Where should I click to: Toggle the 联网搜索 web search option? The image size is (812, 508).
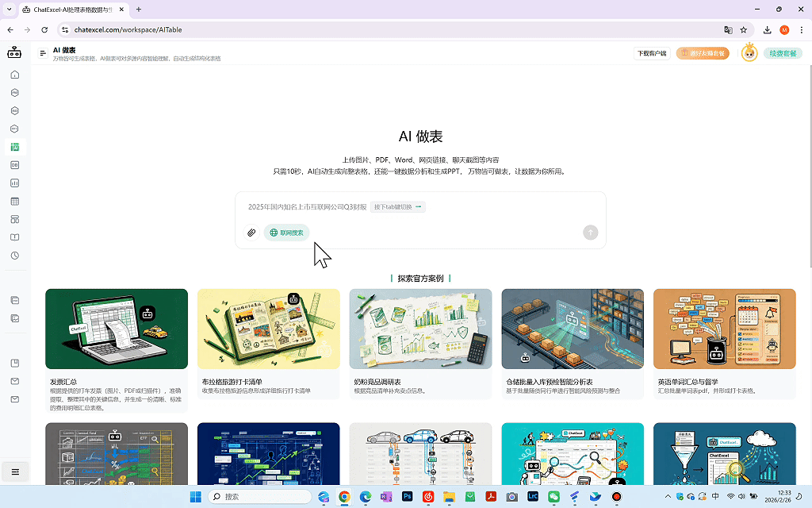[286, 233]
